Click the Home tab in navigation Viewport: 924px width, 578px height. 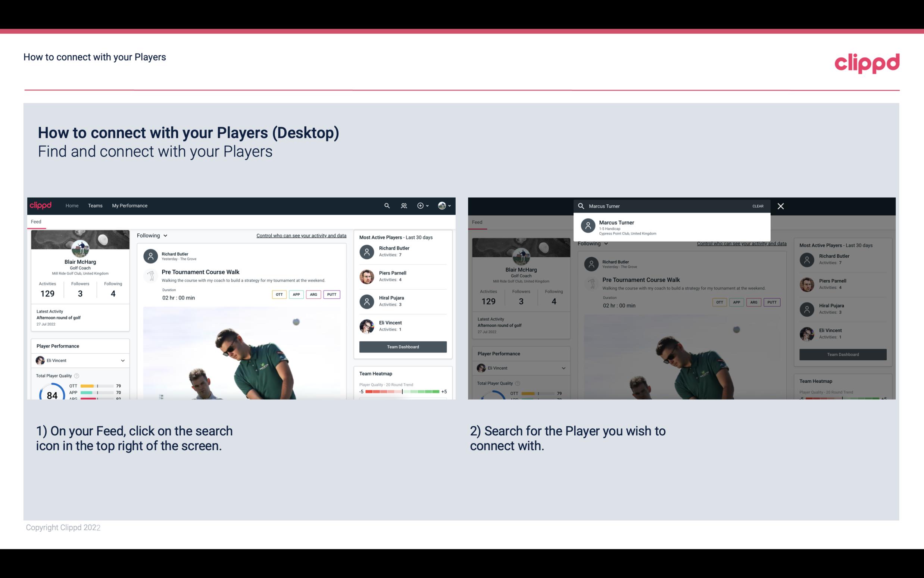coord(71,205)
